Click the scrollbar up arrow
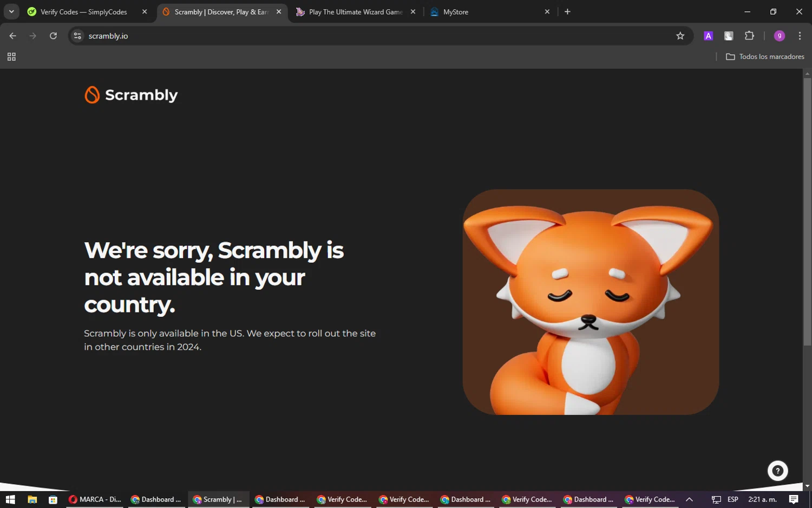Image resolution: width=812 pixels, height=508 pixels. tap(807, 73)
